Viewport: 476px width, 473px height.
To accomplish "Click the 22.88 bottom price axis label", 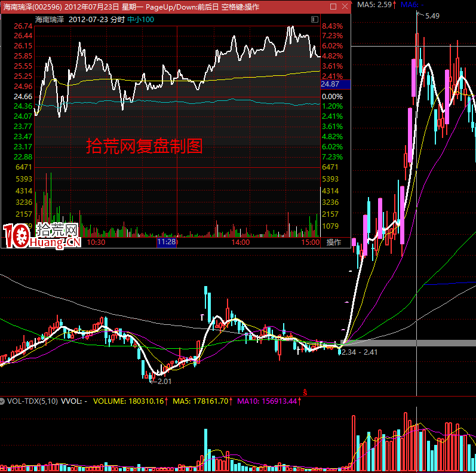I will 23,157.
